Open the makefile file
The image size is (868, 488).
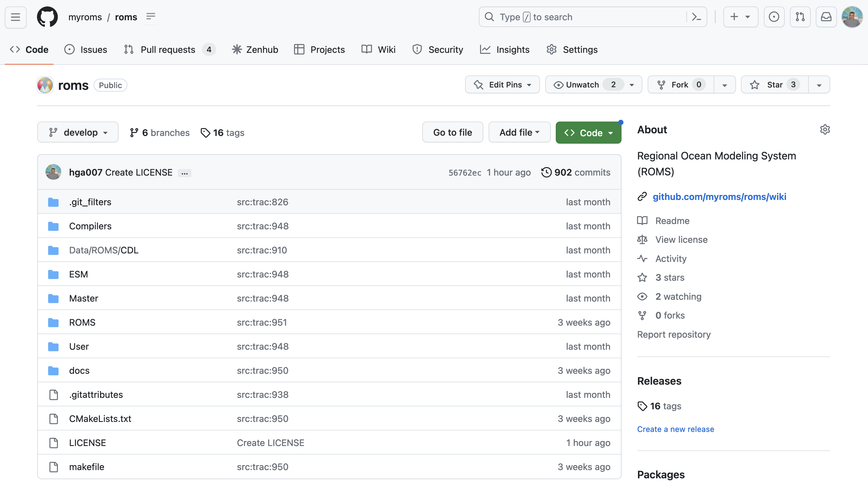(x=87, y=467)
